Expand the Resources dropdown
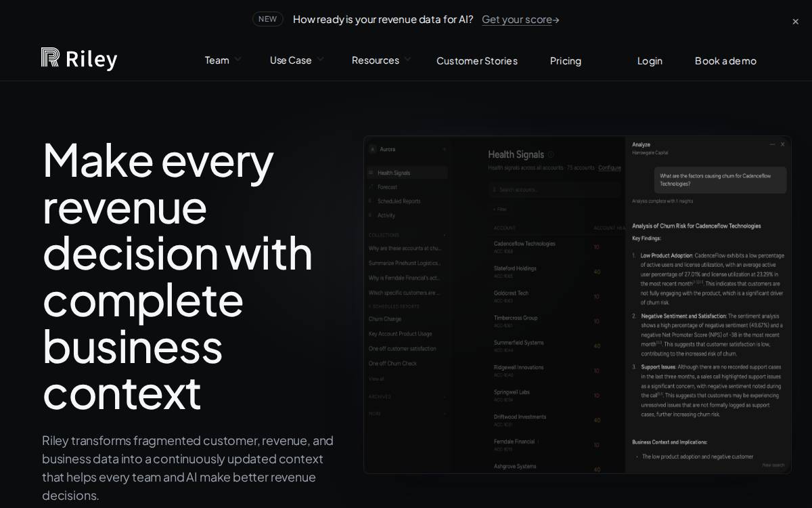Viewport: 812px width, 508px height. click(381, 60)
